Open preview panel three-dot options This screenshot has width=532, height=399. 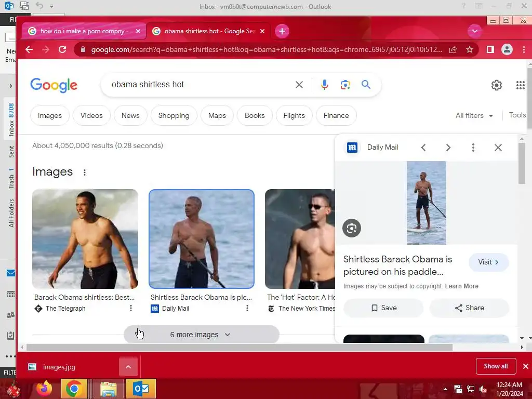pyautogui.click(x=473, y=148)
